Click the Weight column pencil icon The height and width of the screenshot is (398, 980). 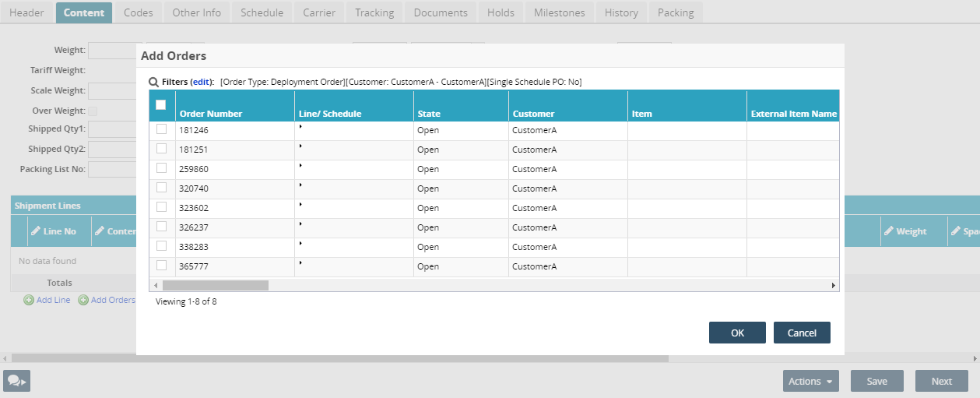coord(888,231)
